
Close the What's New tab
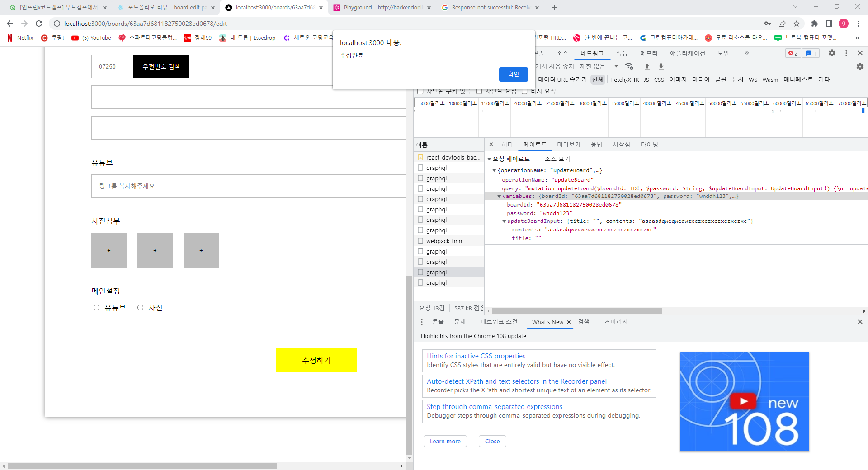coord(569,322)
